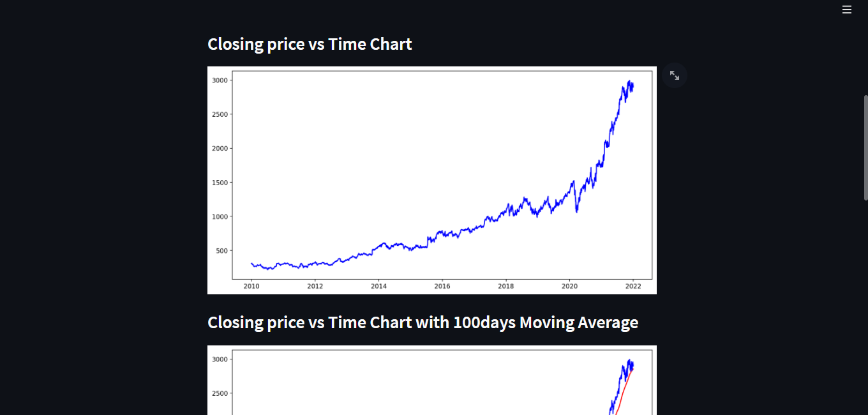Click the 2022 label on the x-axis
Viewport: 868px width, 415px height.
632,287
